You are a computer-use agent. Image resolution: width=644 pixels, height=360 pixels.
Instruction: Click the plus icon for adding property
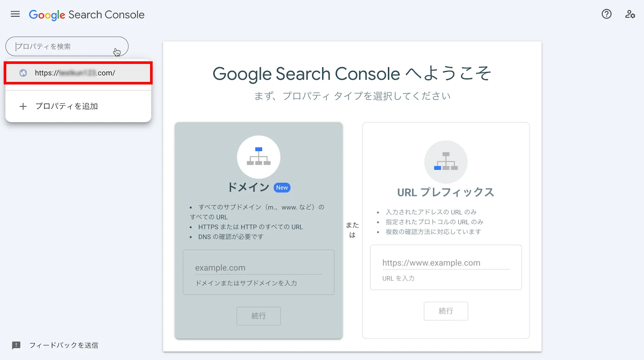point(23,107)
